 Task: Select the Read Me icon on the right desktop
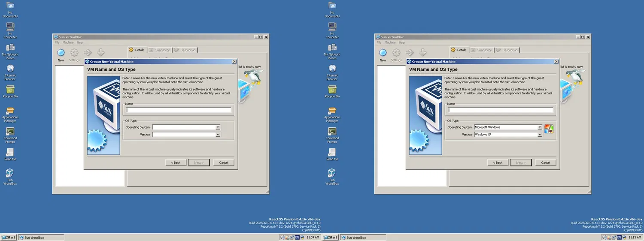(x=332, y=154)
